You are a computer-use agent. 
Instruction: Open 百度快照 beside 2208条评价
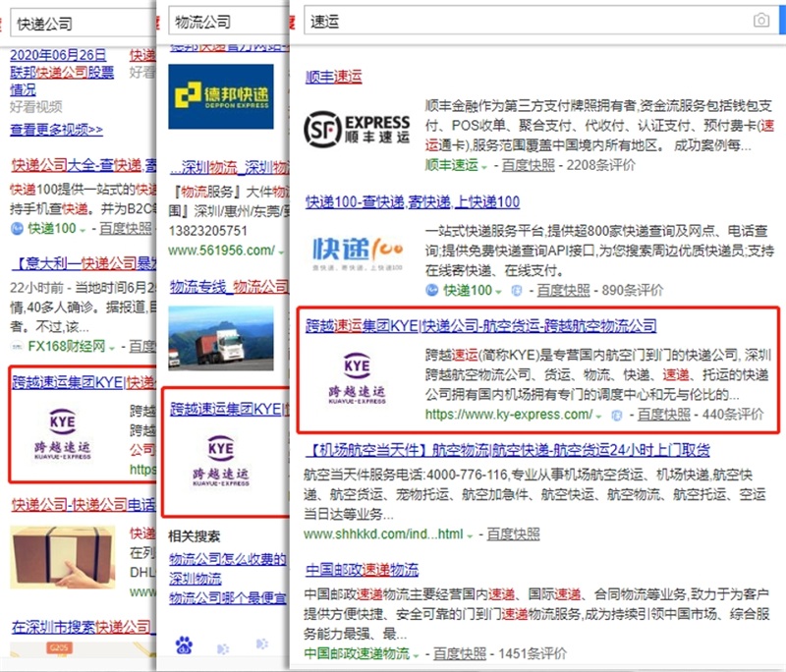(529, 165)
